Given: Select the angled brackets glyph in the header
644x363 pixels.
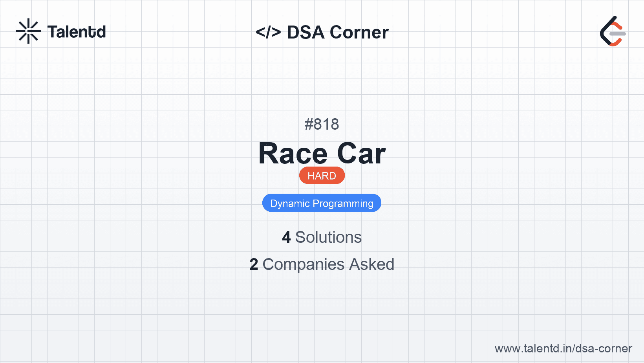Looking at the screenshot, I should coord(269,32).
